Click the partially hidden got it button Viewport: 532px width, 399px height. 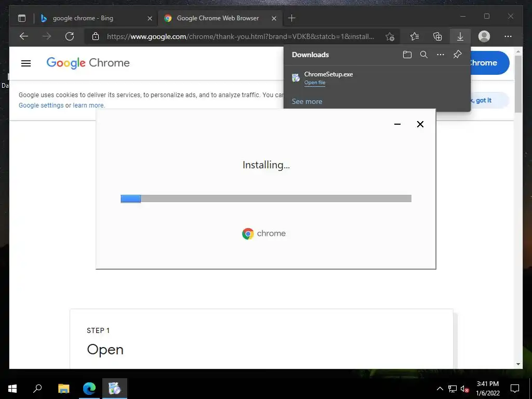[x=490, y=100]
